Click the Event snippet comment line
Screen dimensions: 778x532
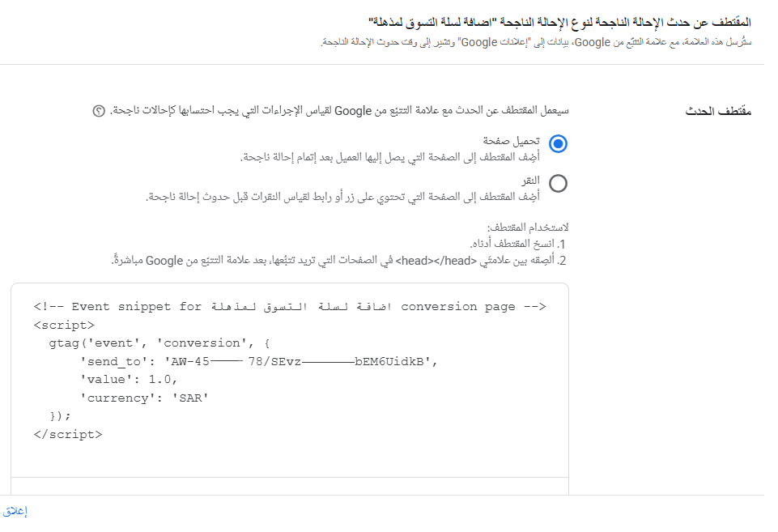(x=290, y=306)
